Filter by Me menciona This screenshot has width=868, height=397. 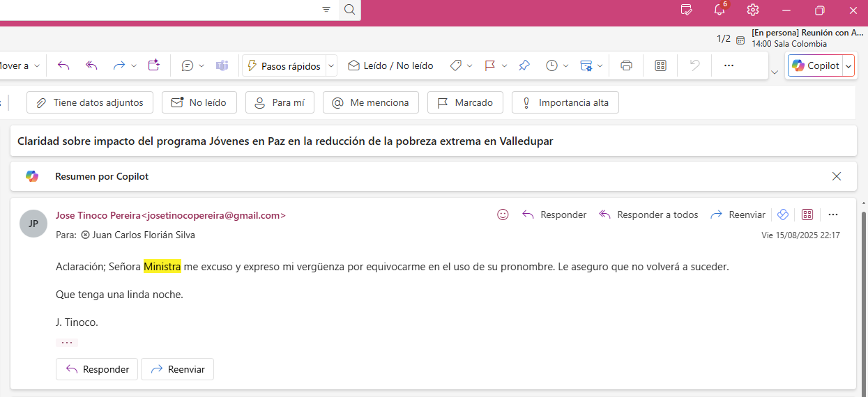(x=370, y=102)
